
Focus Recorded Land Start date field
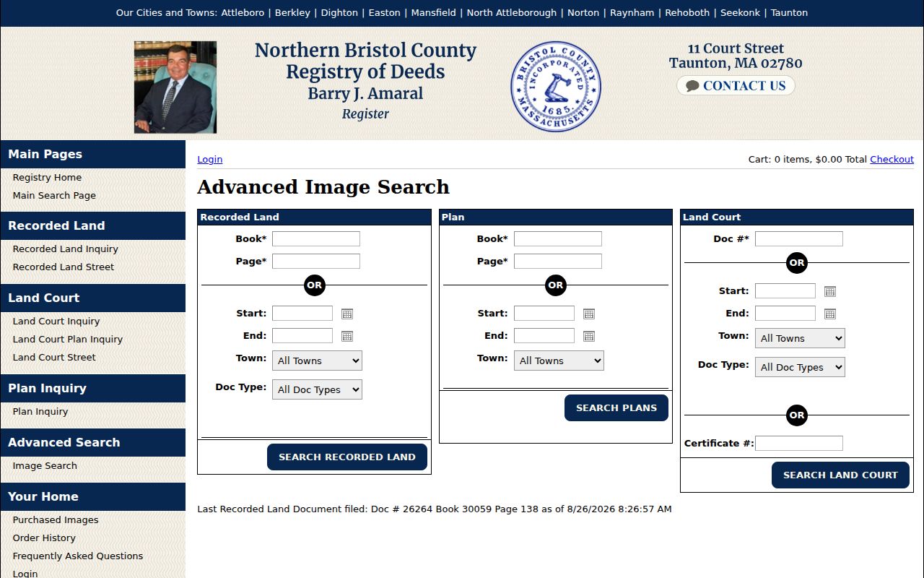(x=302, y=313)
